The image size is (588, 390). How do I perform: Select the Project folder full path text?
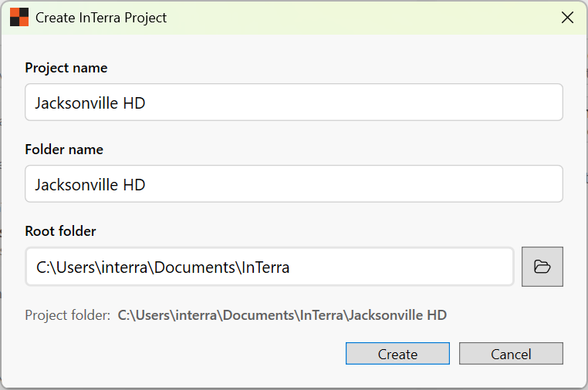tap(282, 315)
